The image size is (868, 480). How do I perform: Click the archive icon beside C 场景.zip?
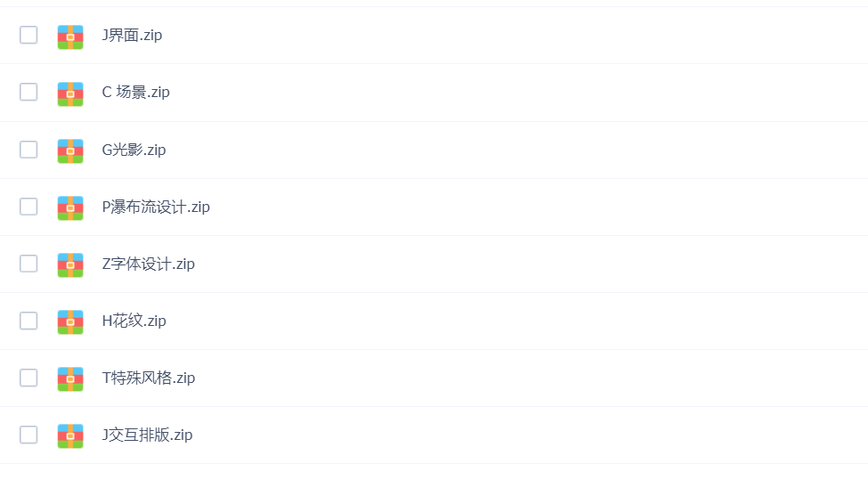coord(70,94)
